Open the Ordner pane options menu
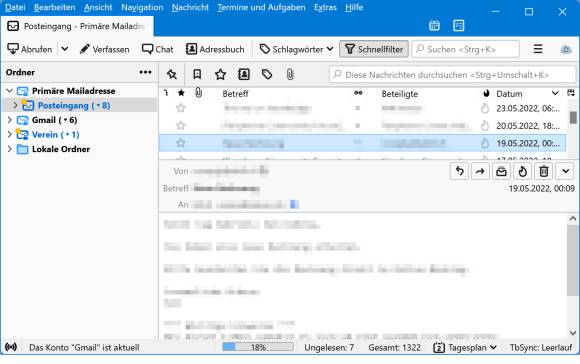The image size is (580, 364). point(145,72)
